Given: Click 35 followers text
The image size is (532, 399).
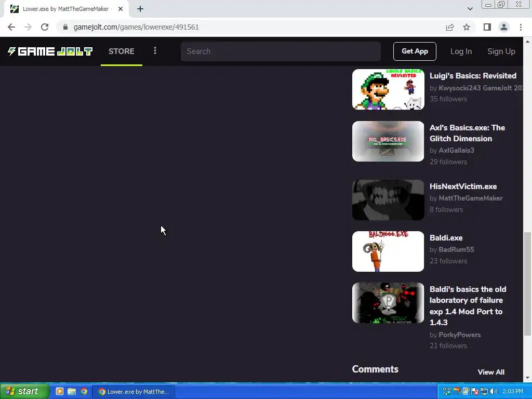Looking at the screenshot, I should coord(448,99).
